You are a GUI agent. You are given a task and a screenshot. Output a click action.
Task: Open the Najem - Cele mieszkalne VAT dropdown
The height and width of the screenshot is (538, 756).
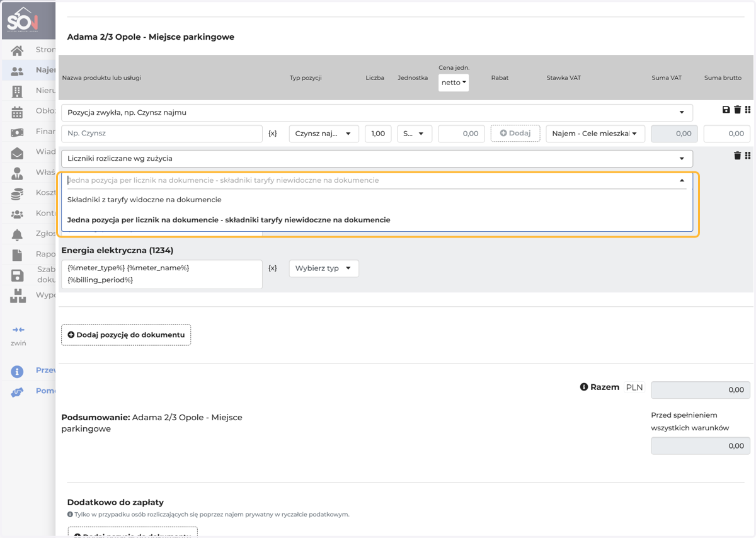tap(595, 134)
